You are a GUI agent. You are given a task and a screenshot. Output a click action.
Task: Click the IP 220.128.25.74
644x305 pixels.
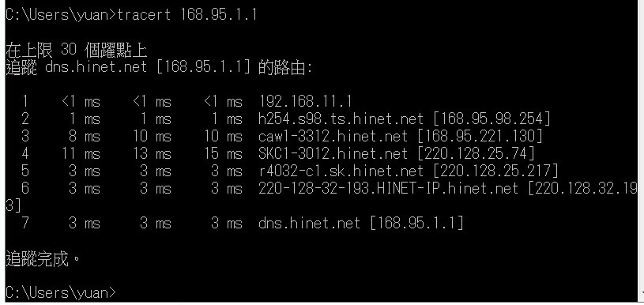476,153
